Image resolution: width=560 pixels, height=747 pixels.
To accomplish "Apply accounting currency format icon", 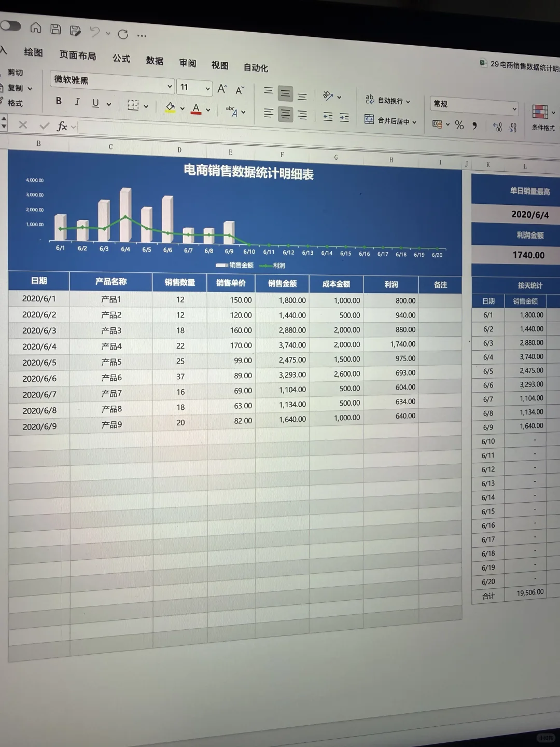I will [x=438, y=124].
